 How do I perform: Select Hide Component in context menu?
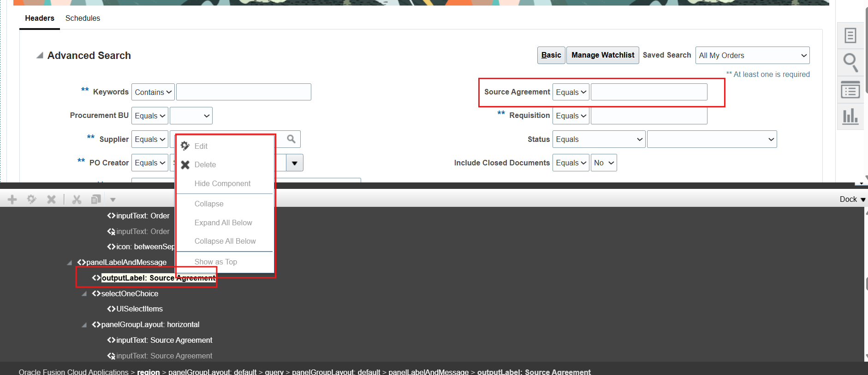click(x=222, y=183)
